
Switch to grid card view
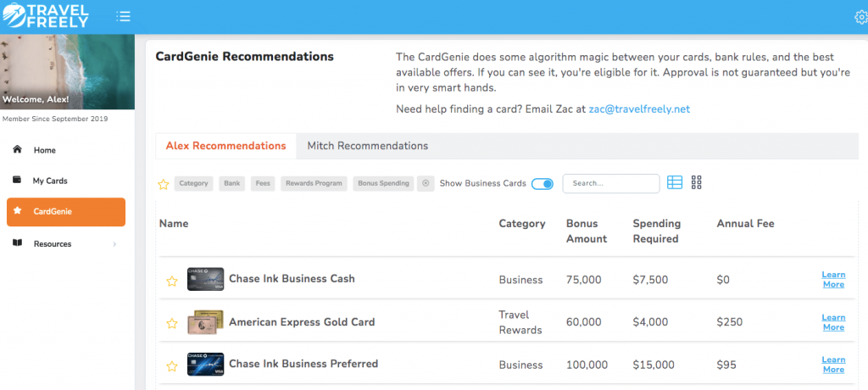[x=697, y=182]
